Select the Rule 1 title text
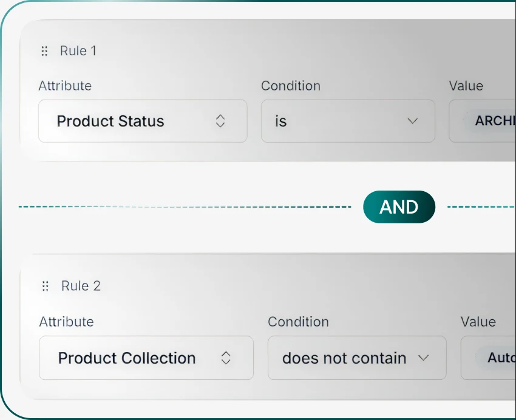Image resolution: width=516 pixels, height=420 pixels. [x=78, y=51]
